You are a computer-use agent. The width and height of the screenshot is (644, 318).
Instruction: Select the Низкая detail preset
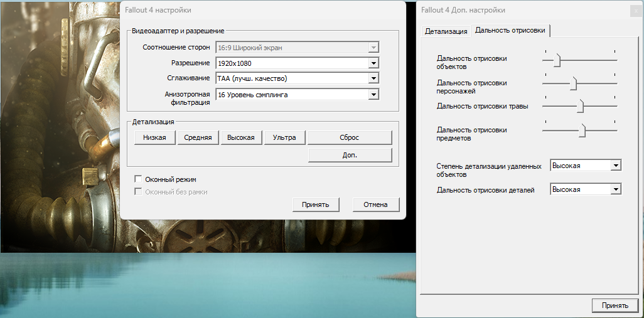click(155, 137)
